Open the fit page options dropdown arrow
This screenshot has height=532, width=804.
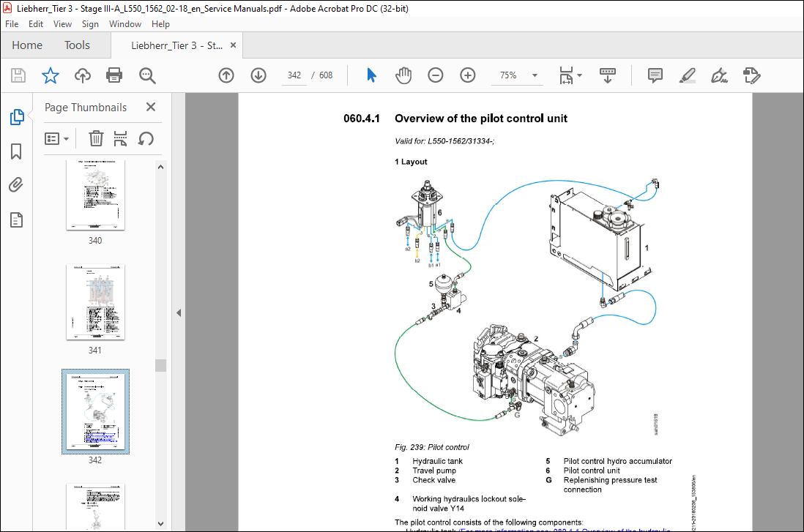click(x=580, y=75)
